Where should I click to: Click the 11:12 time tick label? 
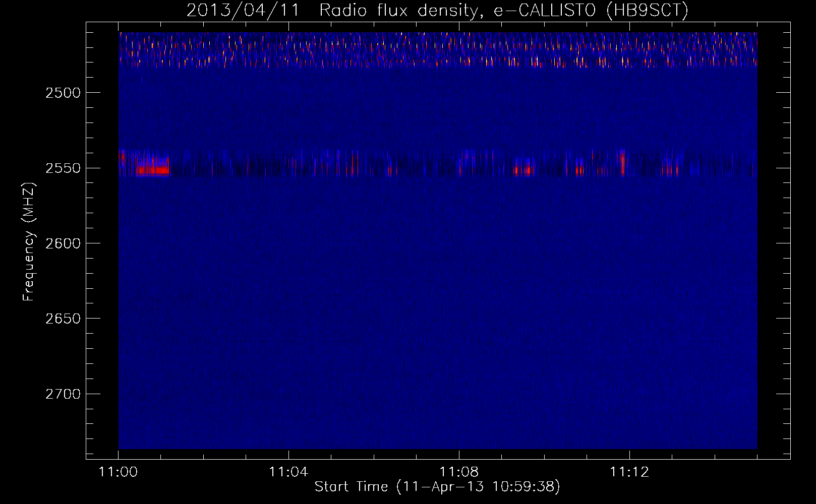[629, 472]
